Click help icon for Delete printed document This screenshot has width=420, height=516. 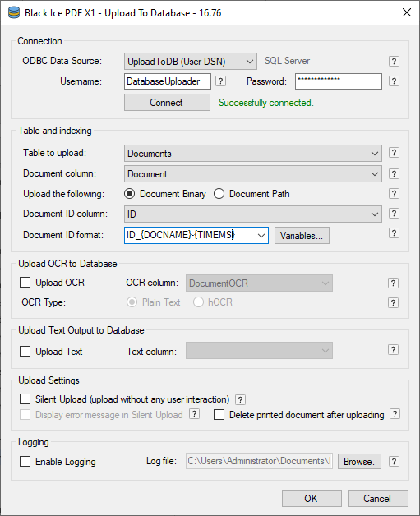point(395,414)
